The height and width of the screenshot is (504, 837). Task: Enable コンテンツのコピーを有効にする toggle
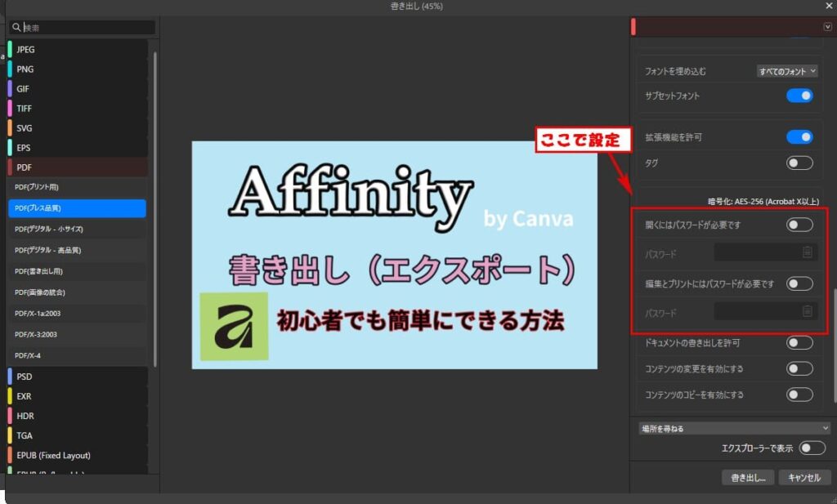click(799, 395)
